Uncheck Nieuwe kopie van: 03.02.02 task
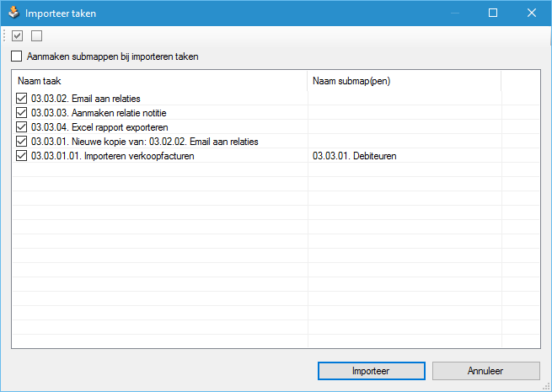Viewport: 552px width, 392px height. 21,142
